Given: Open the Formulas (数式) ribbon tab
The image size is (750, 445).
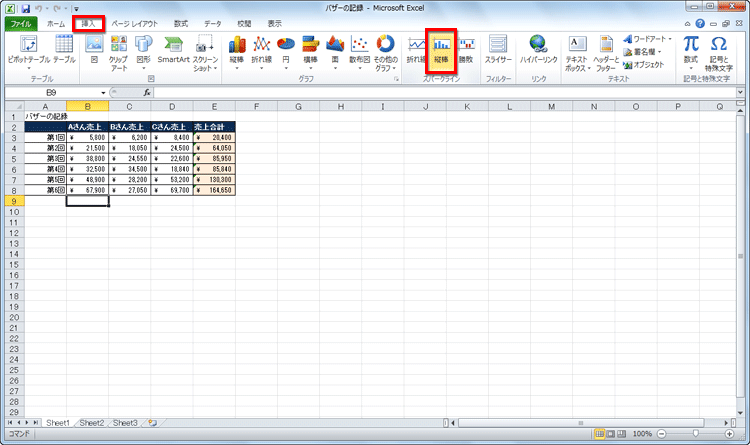Looking at the screenshot, I should pos(180,23).
